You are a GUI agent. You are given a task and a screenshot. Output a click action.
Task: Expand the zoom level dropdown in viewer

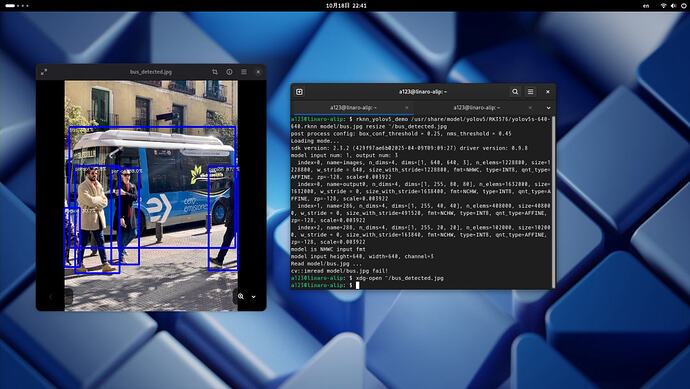coord(253,297)
